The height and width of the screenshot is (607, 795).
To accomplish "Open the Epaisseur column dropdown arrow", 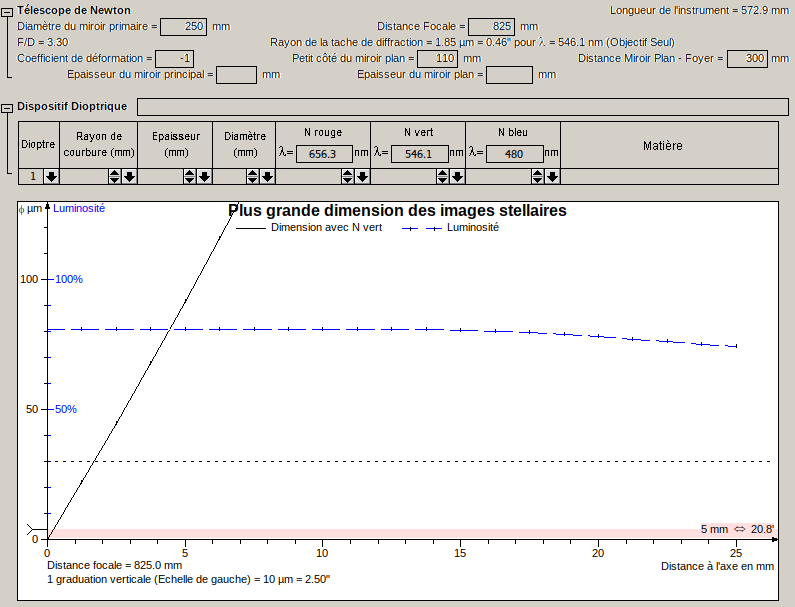I will click(204, 176).
